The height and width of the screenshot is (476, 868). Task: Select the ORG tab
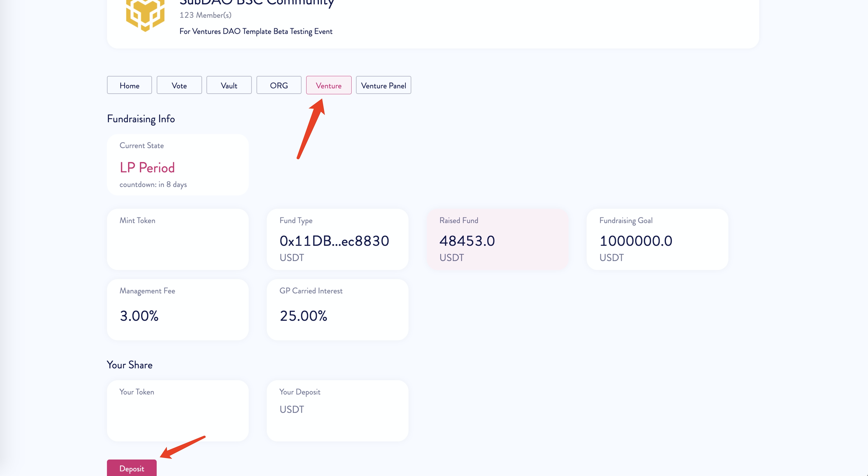click(x=279, y=85)
